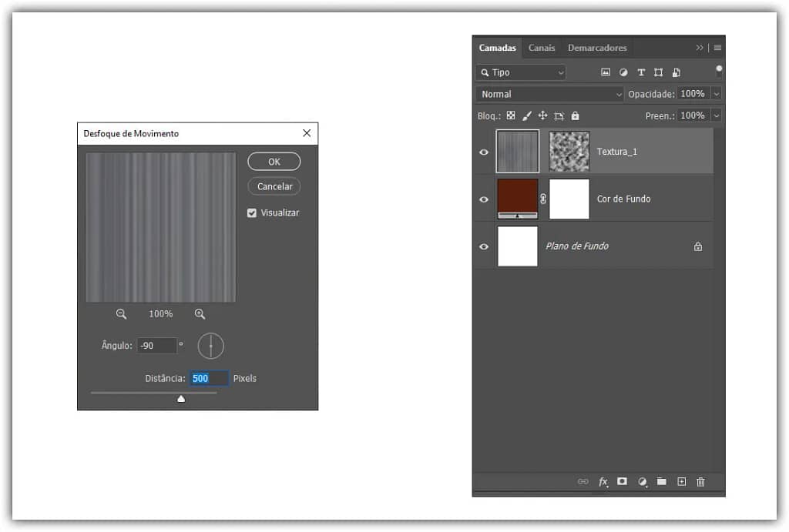Screen dimensions: 789x532
Task: Switch to the Camadas tab
Action: click(x=497, y=48)
